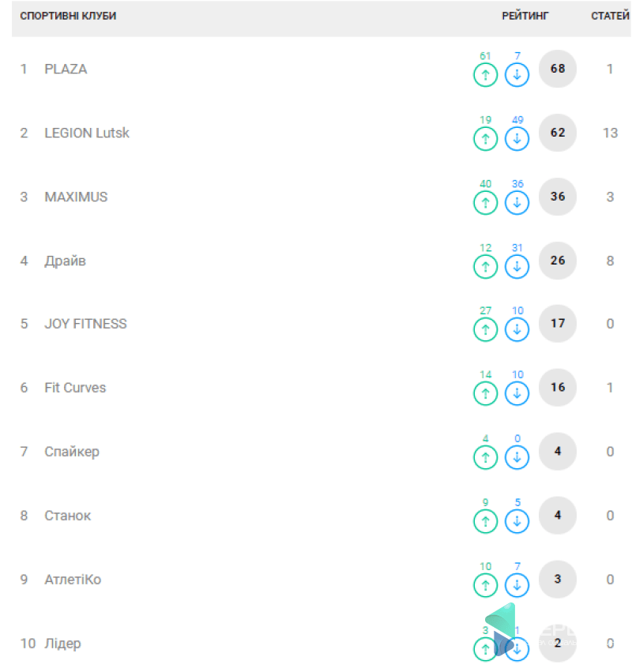
Task: Upvote JOY FITNESS club
Action: click(x=485, y=330)
